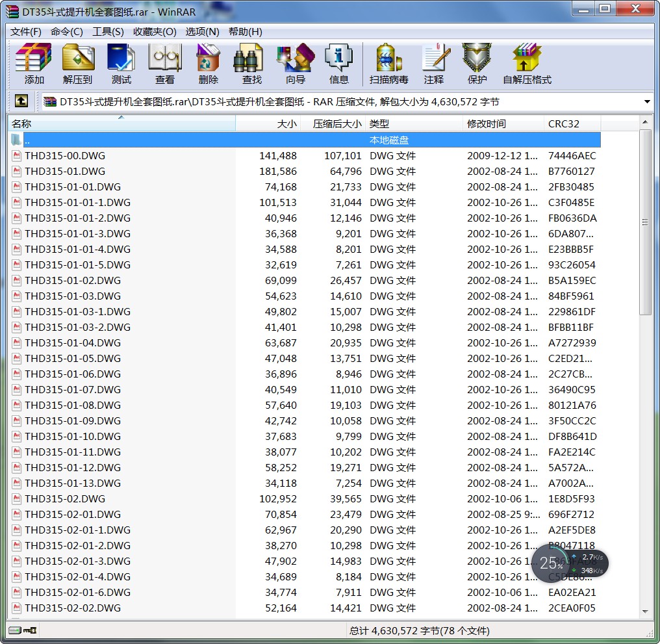
Task: Open the 命令(C) menu
Action: click(x=66, y=32)
